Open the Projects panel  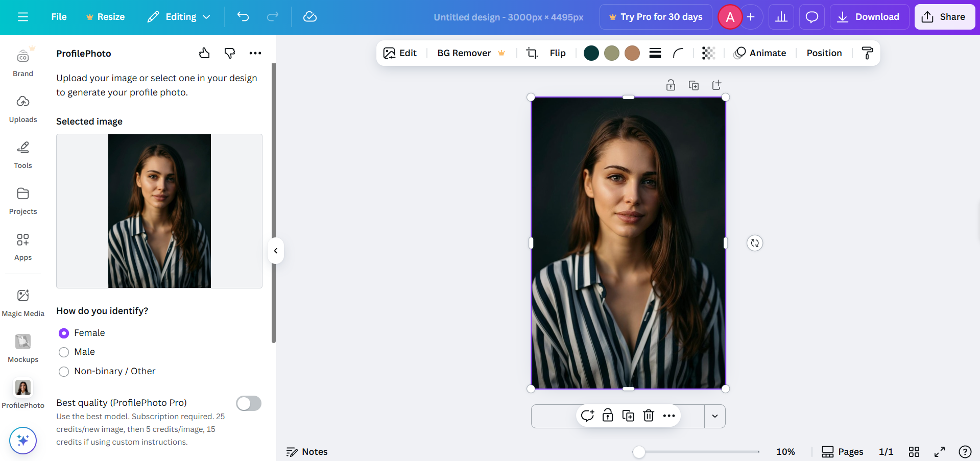point(23,200)
